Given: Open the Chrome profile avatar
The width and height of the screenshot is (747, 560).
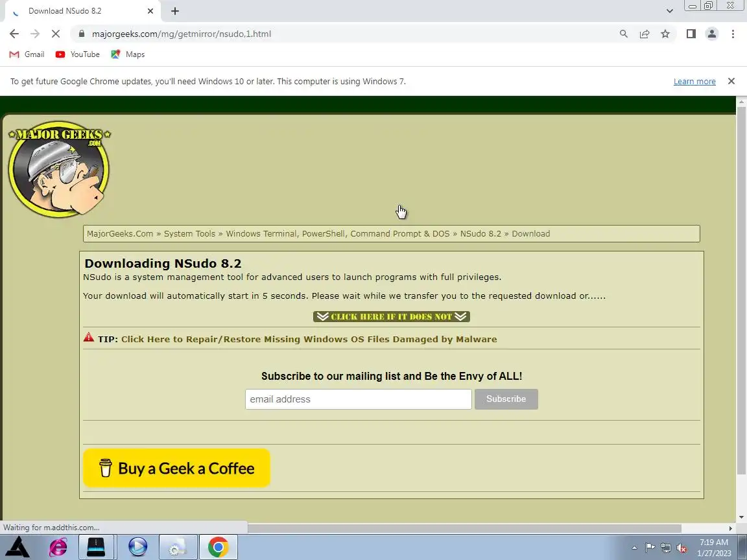Looking at the screenshot, I should click(x=712, y=34).
